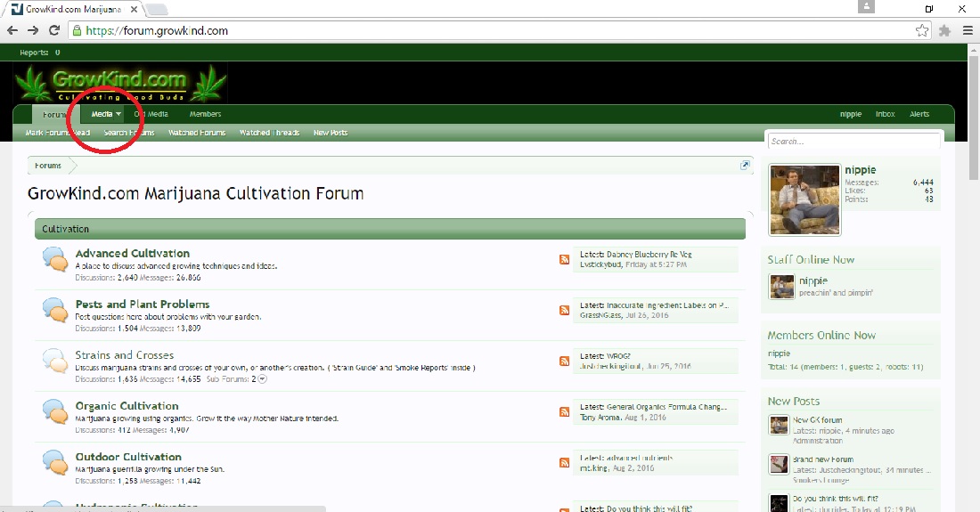Viewport: 980px width, 512px height.
Task: Open the Chrome user profile icon
Action: tap(866, 7)
